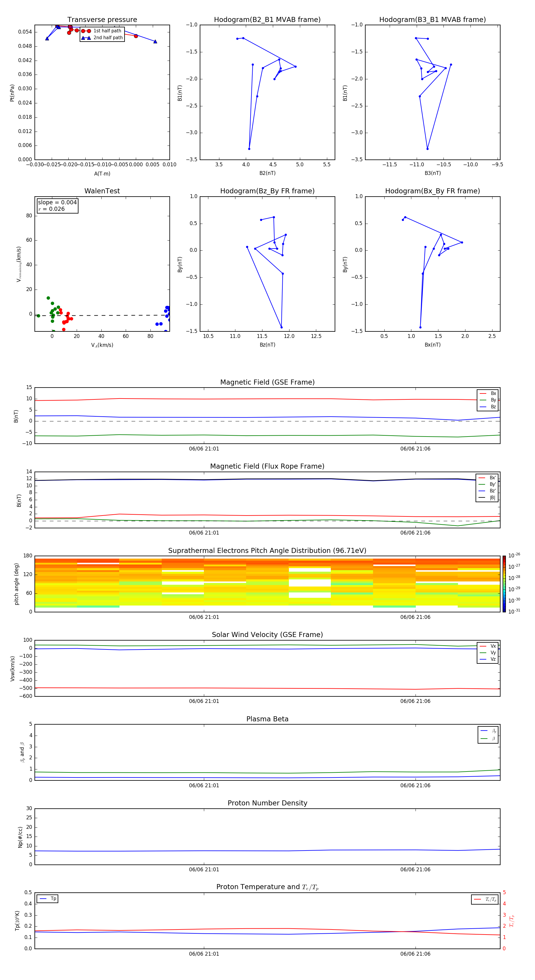
Task: Click 'Hodogram(Bx_By FR frame)' title
Action: (x=432, y=191)
